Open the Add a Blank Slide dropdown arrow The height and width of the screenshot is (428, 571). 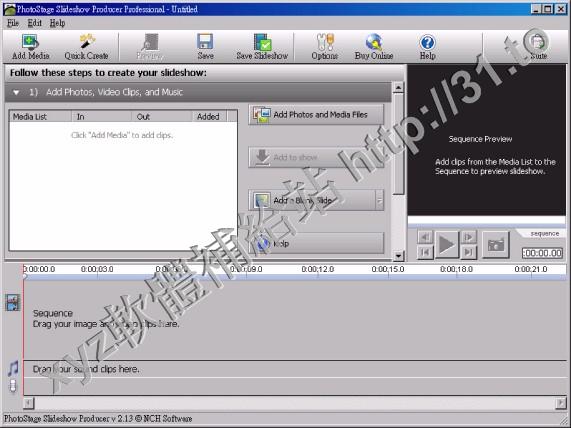[x=379, y=200]
